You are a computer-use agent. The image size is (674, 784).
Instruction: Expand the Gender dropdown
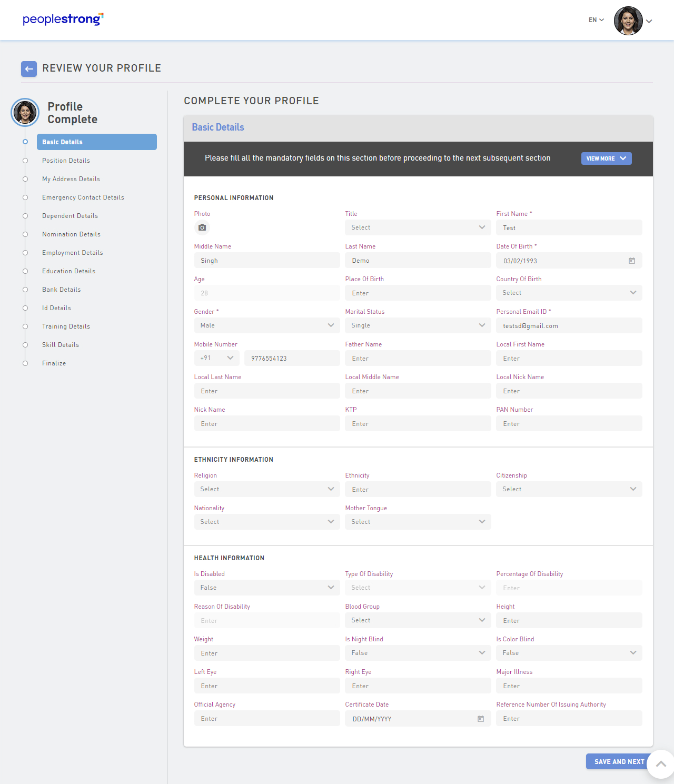[x=266, y=325]
